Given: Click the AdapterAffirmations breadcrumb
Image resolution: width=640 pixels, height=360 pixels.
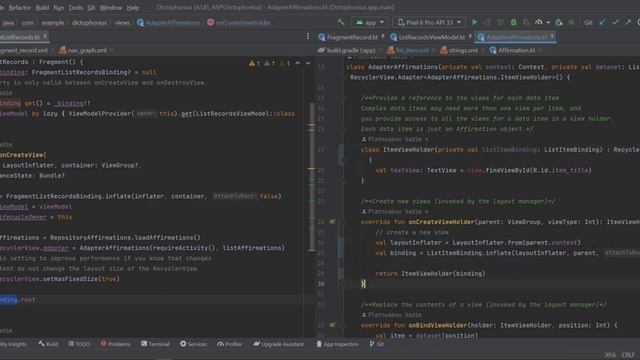Looking at the screenshot, I should pos(169,23).
